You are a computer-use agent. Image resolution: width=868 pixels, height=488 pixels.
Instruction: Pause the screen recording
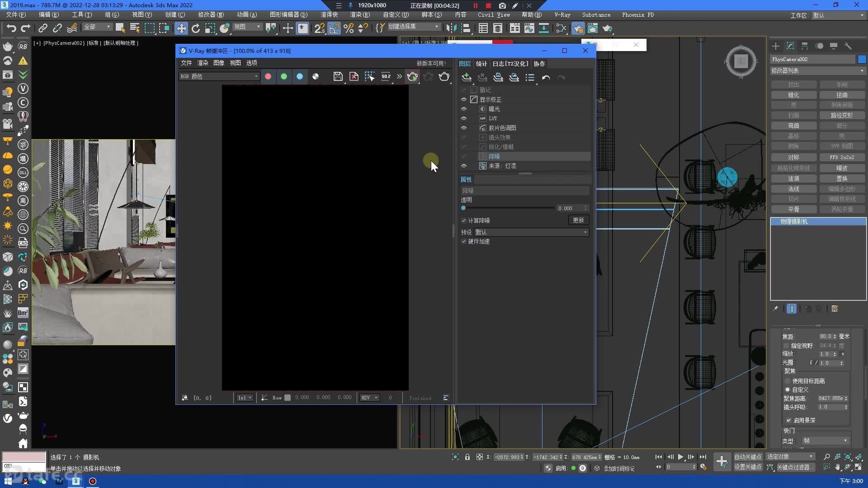tap(476, 5)
